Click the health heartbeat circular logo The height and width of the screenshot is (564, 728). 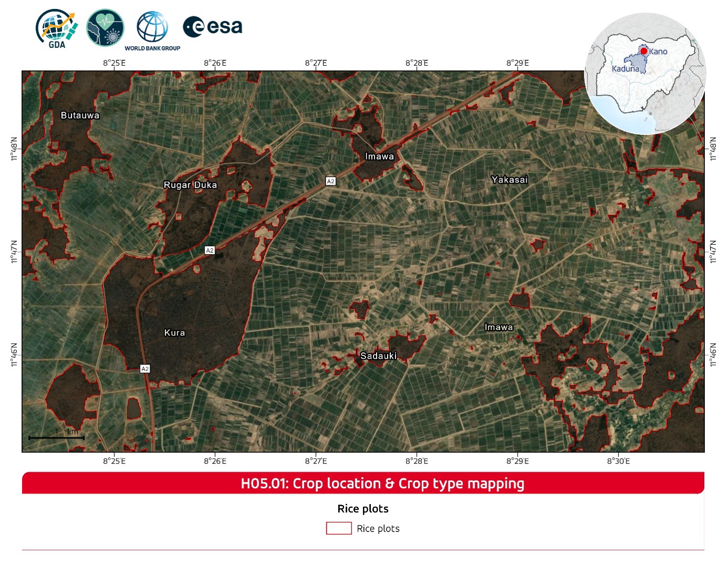tap(105, 28)
